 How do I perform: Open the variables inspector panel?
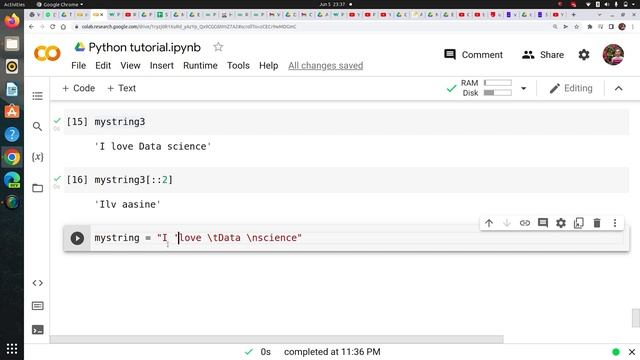click(38, 157)
